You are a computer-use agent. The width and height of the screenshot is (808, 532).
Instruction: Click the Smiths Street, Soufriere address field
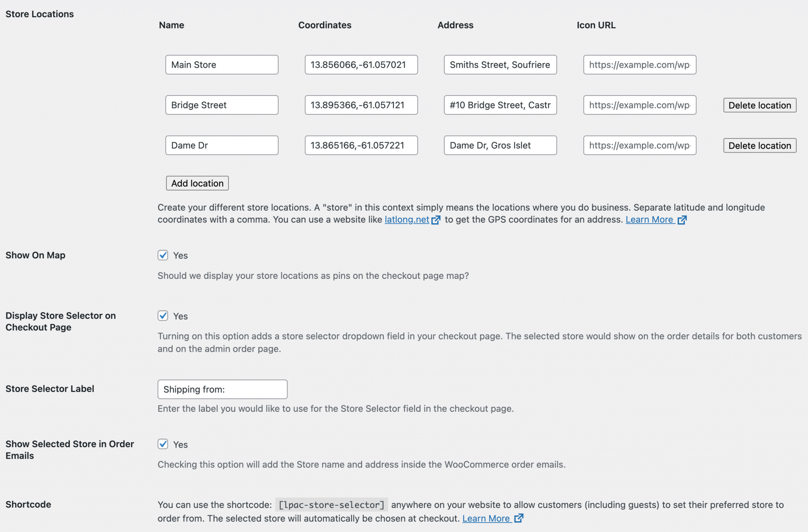[x=500, y=65]
